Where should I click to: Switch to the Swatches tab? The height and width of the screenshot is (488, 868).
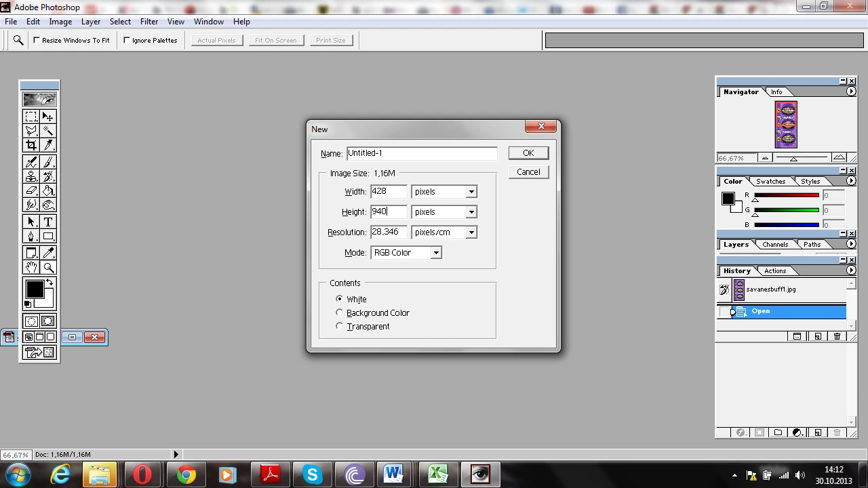coord(771,182)
